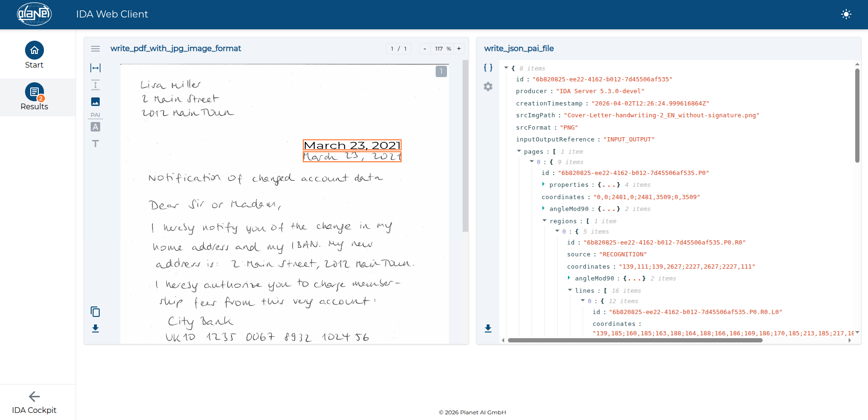Expand the 'properties' node in JSON tree

543,184
